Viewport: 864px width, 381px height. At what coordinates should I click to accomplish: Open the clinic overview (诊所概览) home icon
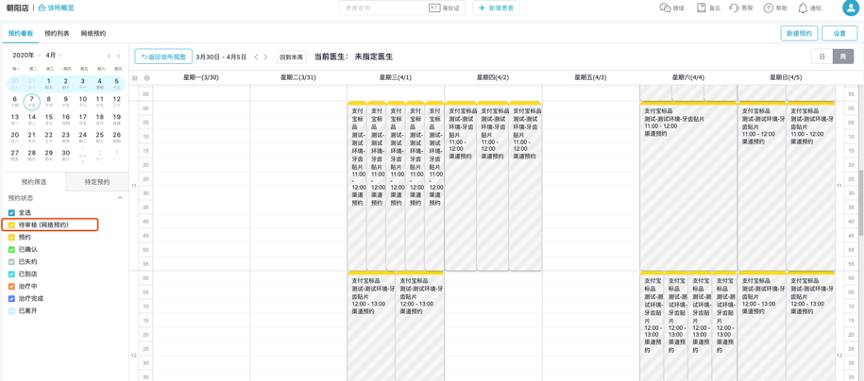(42, 8)
